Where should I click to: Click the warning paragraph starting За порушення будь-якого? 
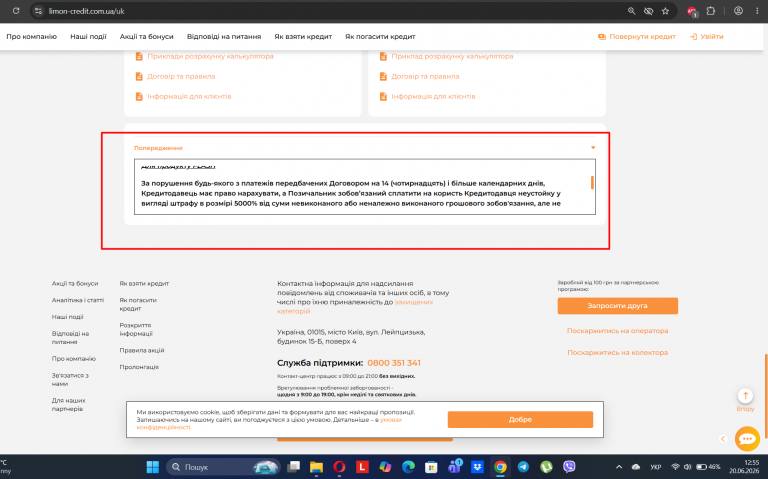[x=351, y=193]
